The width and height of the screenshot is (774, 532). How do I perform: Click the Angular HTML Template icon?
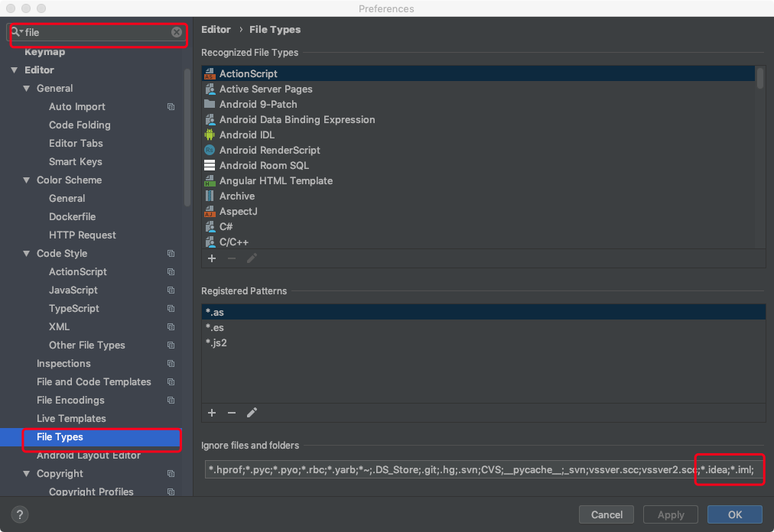tap(210, 180)
